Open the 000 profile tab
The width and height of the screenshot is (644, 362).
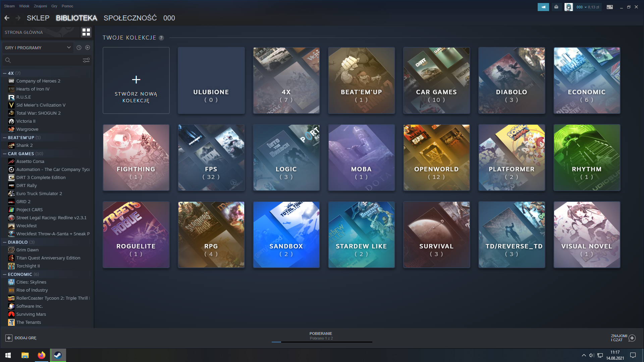(x=169, y=18)
